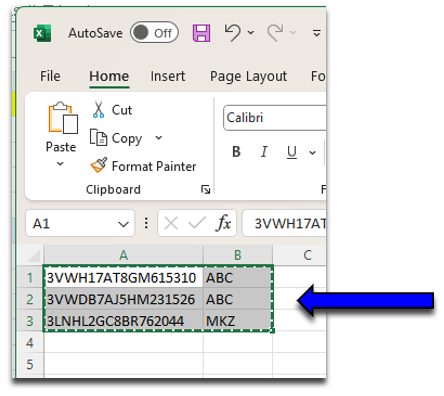Click the Select All corner triangle
Viewport: 444px width, 396px height.
[34, 255]
